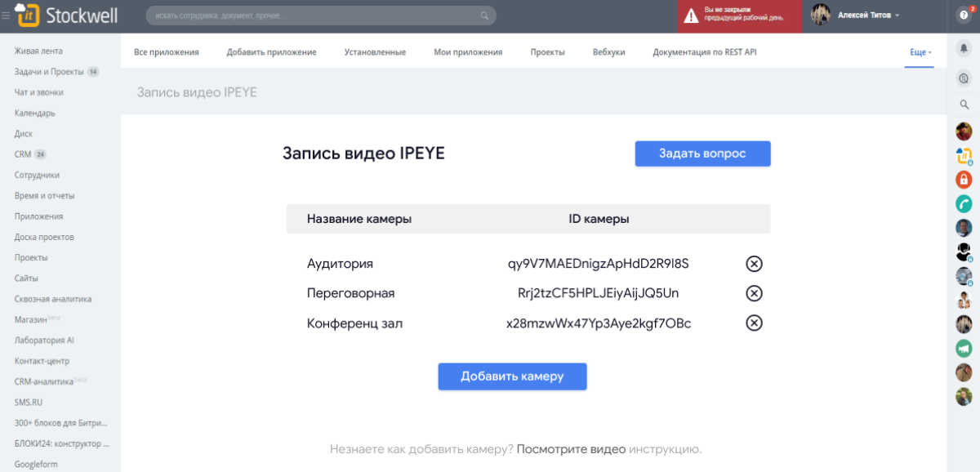The image size is (980, 472).
Task: Open Сайты in left menu
Action: click(x=26, y=278)
